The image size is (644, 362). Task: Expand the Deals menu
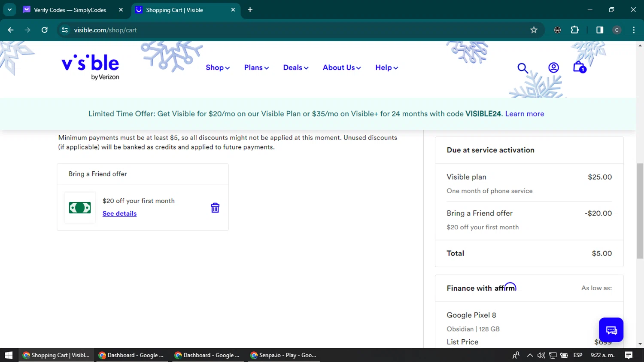point(296,67)
